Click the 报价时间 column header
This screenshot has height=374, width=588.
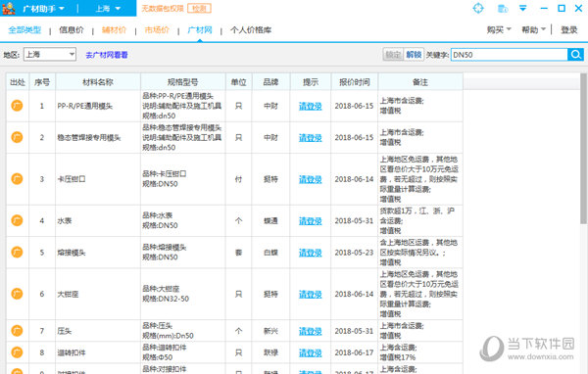tap(355, 82)
